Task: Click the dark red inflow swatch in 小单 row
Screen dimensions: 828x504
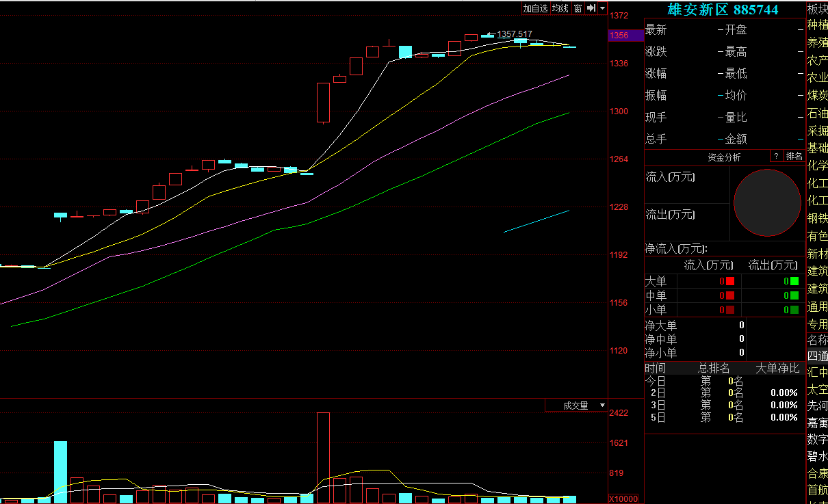Action: (730, 310)
